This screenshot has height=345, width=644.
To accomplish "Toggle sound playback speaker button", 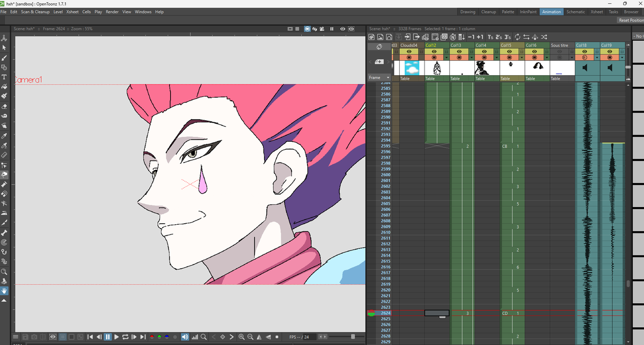I will click(x=184, y=337).
